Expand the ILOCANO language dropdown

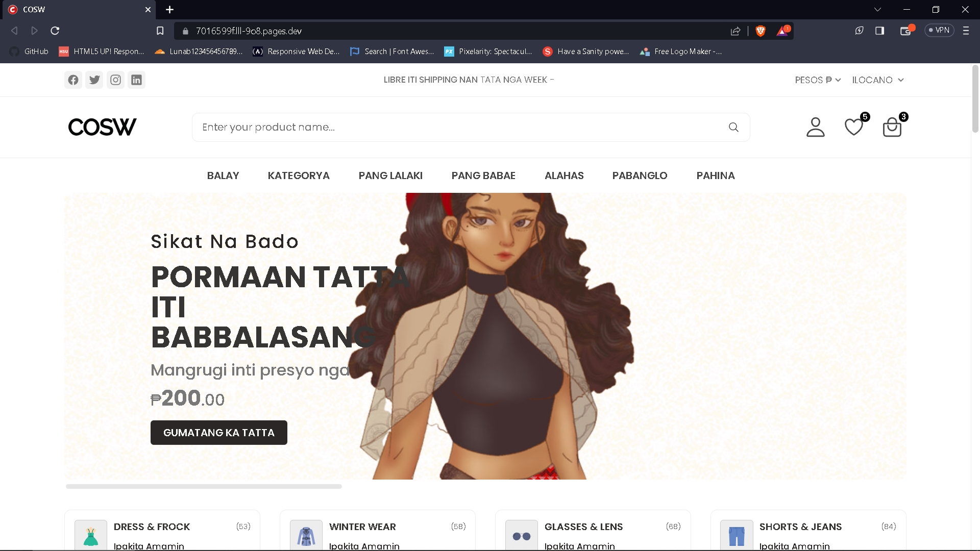click(878, 80)
